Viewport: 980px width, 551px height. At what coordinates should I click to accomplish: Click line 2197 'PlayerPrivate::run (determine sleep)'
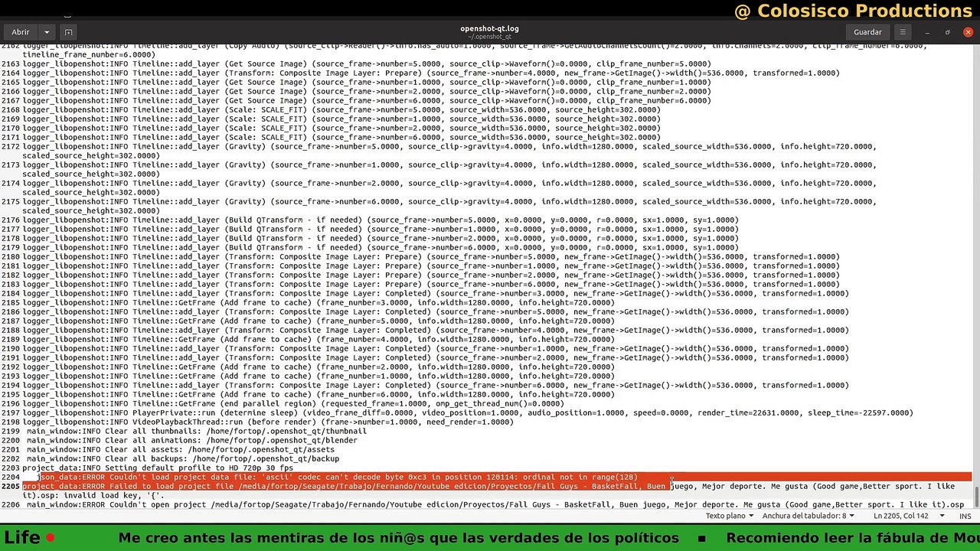(x=468, y=412)
